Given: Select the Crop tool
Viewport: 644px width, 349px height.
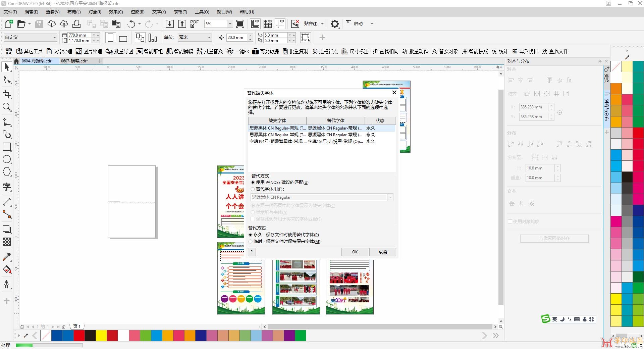Looking at the screenshot, I should (7, 94).
